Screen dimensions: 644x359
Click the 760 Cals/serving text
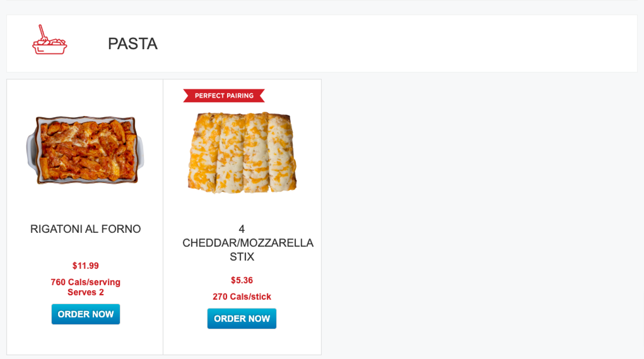click(86, 282)
